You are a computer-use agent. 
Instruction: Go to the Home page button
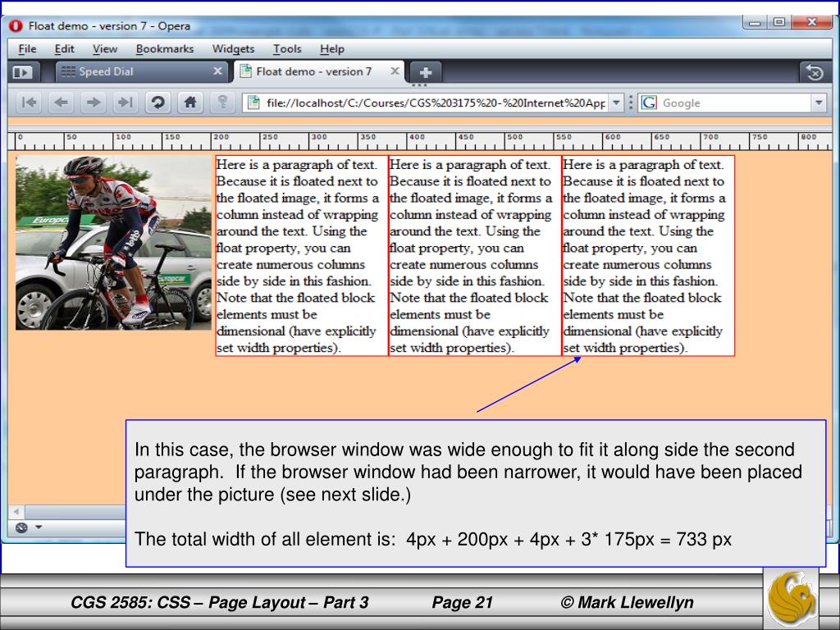click(190, 103)
